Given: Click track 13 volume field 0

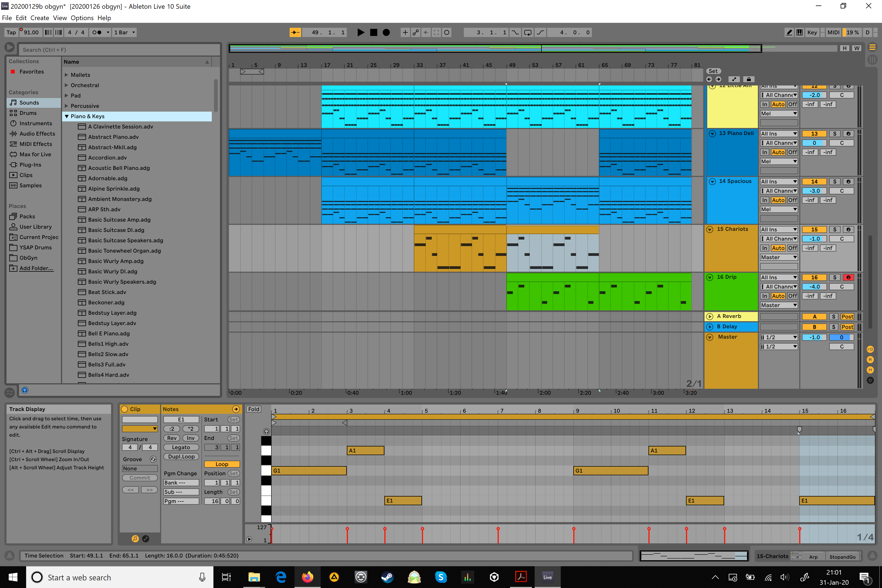Looking at the screenshot, I should (x=814, y=143).
